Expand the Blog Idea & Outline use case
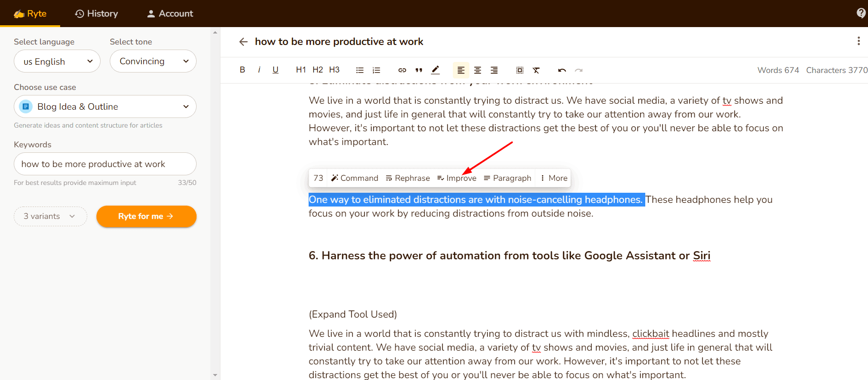 click(x=105, y=106)
